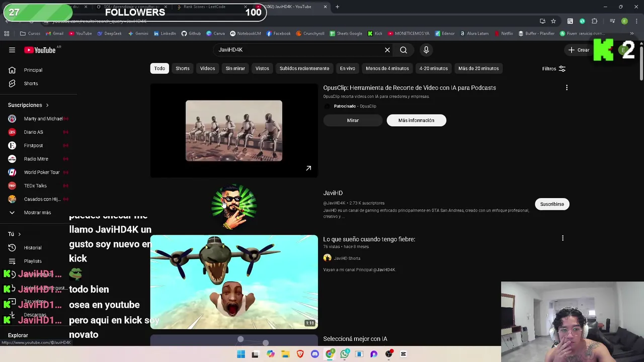The width and height of the screenshot is (644, 362).
Task: Open the Windows Start menu
Action: (x=241, y=354)
